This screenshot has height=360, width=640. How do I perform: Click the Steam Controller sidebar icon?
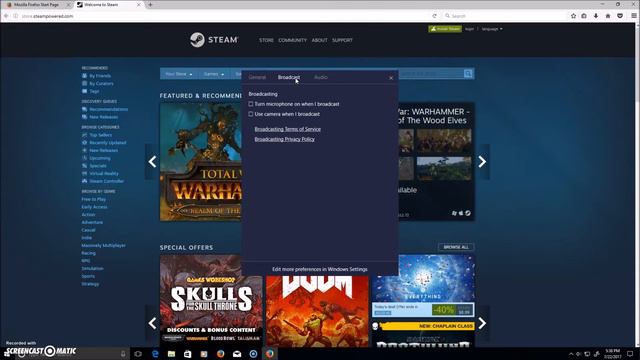pyautogui.click(x=84, y=181)
